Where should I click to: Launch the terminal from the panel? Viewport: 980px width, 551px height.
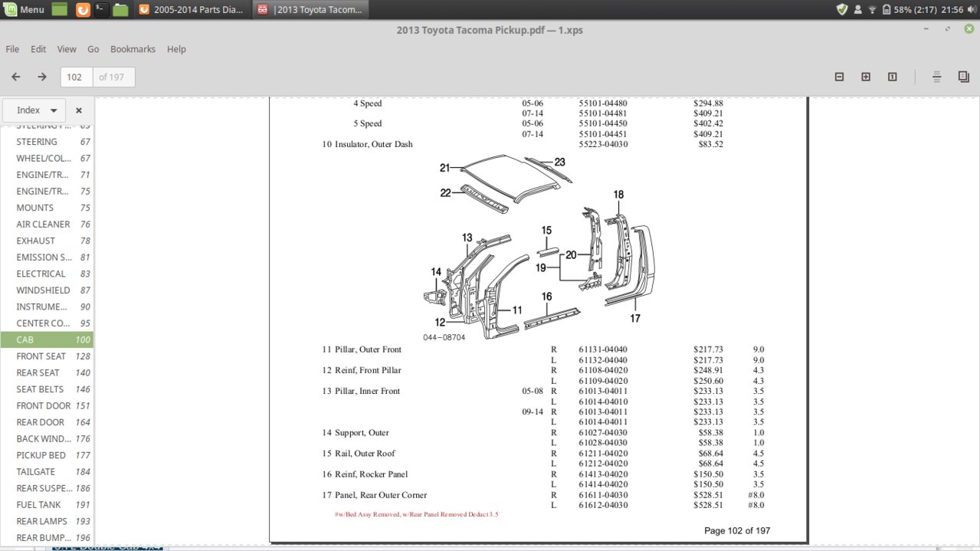100,10
